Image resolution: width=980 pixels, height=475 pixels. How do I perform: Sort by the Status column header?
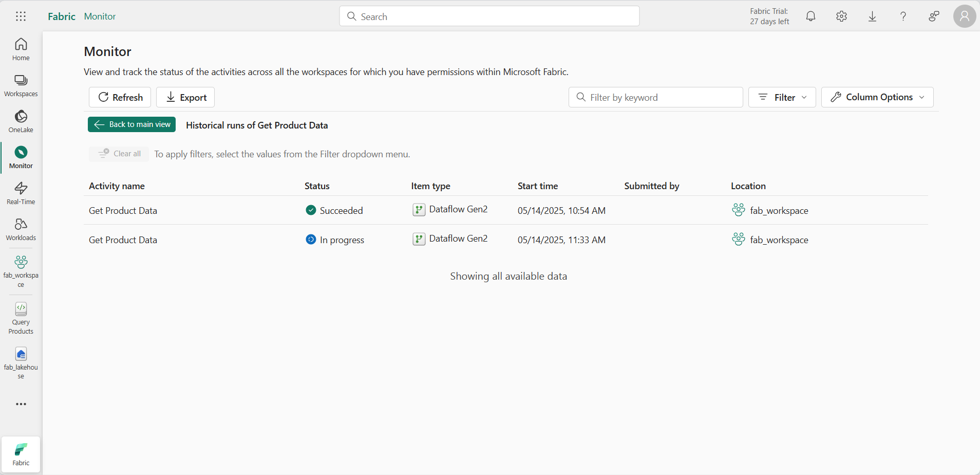click(x=317, y=186)
